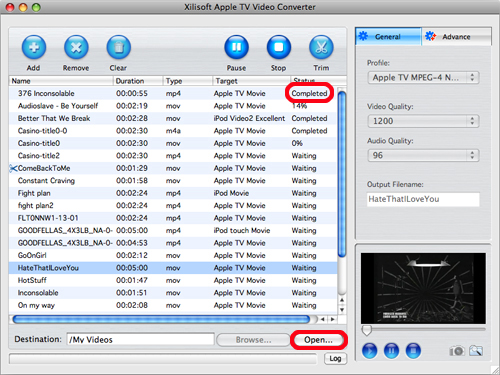Pause the conversion with Pause icon
The width and height of the screenshot is (500, 375).
236,47
